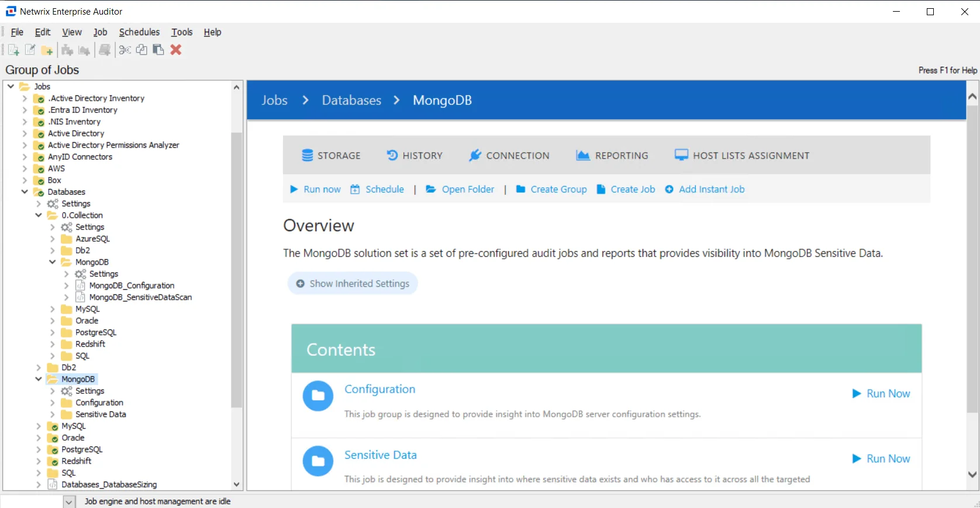Screen dimensions: 980x508
Task: Open the Sensitive Data contents link
Action: pyautogui.click(x=381, y=455)
